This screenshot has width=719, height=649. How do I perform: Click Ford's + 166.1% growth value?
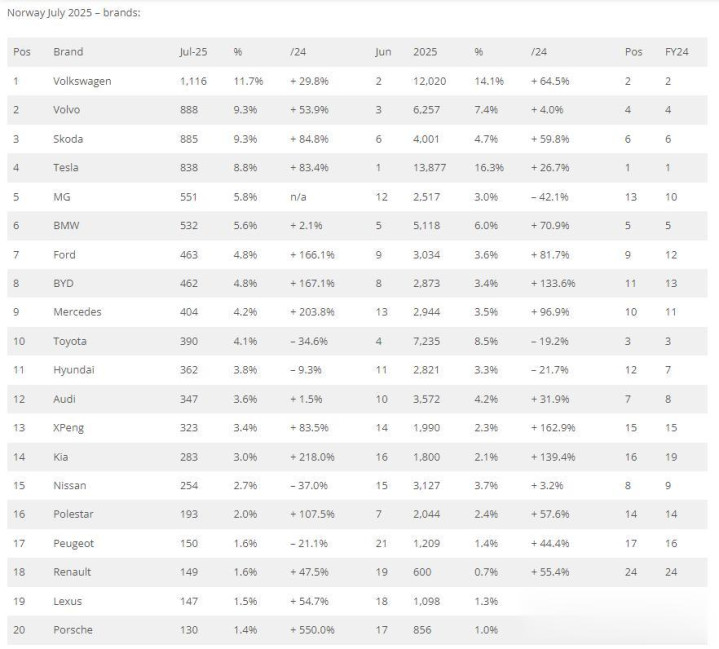pos(312,255)
